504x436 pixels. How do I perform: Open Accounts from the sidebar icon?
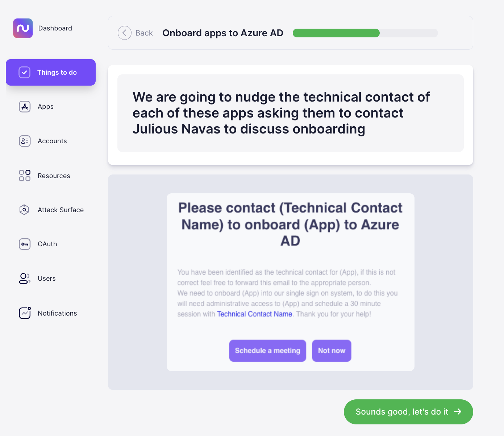tap(24, 141)
